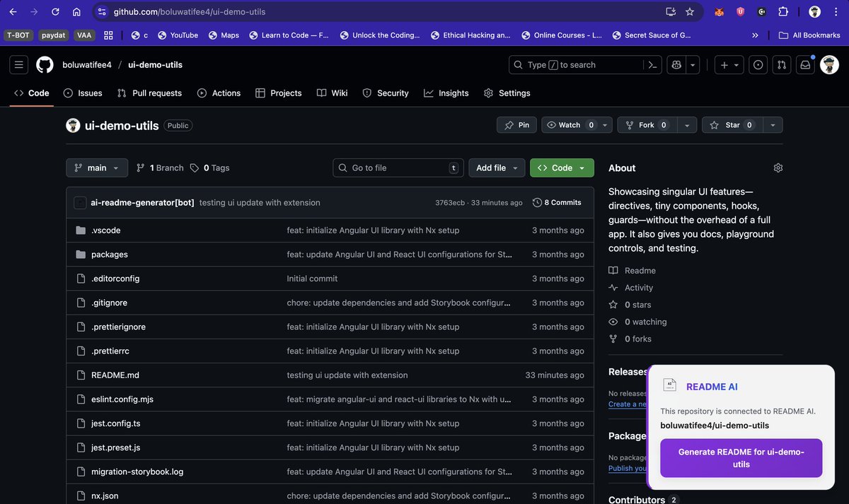The image size is (849, 504).
Task: Open the All Bookmarks folder
Action: coord(809,35)
